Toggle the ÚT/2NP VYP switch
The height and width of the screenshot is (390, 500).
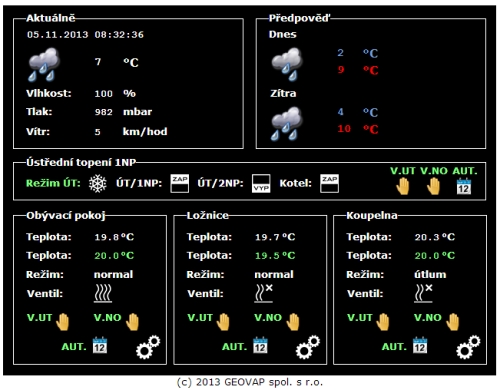coord(261,183)
